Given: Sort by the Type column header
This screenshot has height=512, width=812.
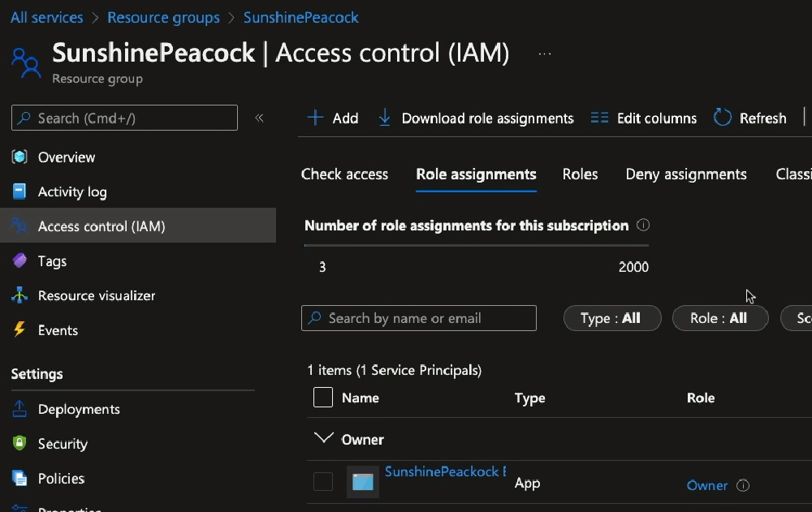Looking at the screenshot, I should 529,398.
